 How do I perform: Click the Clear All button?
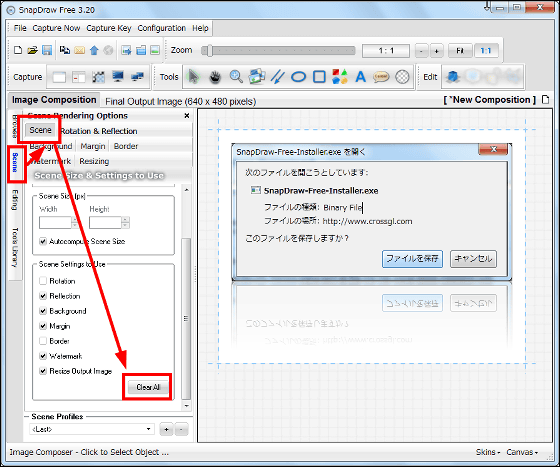coord(148,387)
